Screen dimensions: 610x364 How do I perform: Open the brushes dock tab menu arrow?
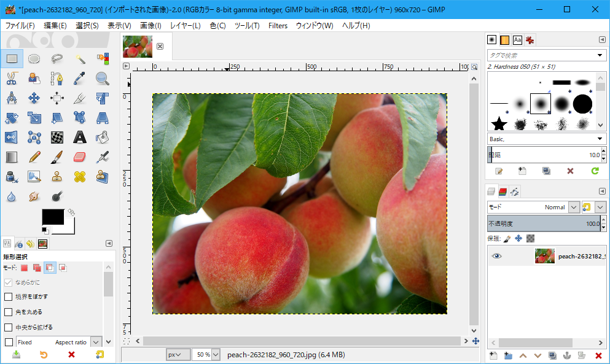click(x=602, y=40)
